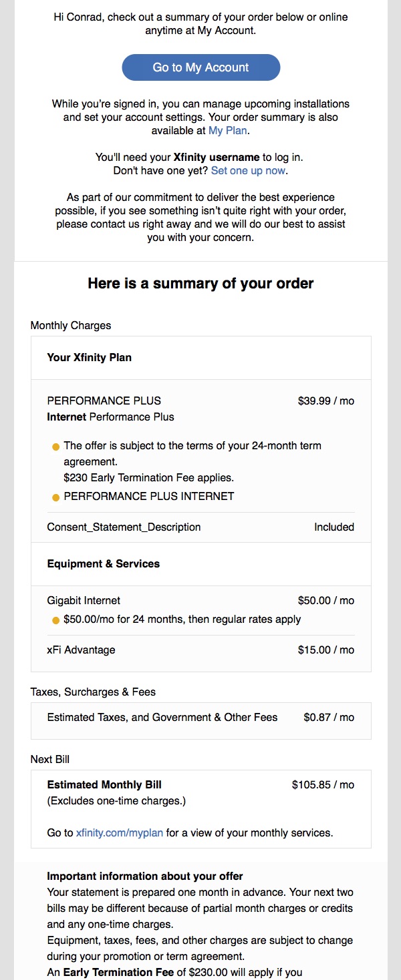Click the yellow bullet beside $50.00/mo for 24 months
Viewport: 401px width, 980px height.
(56, 620)
